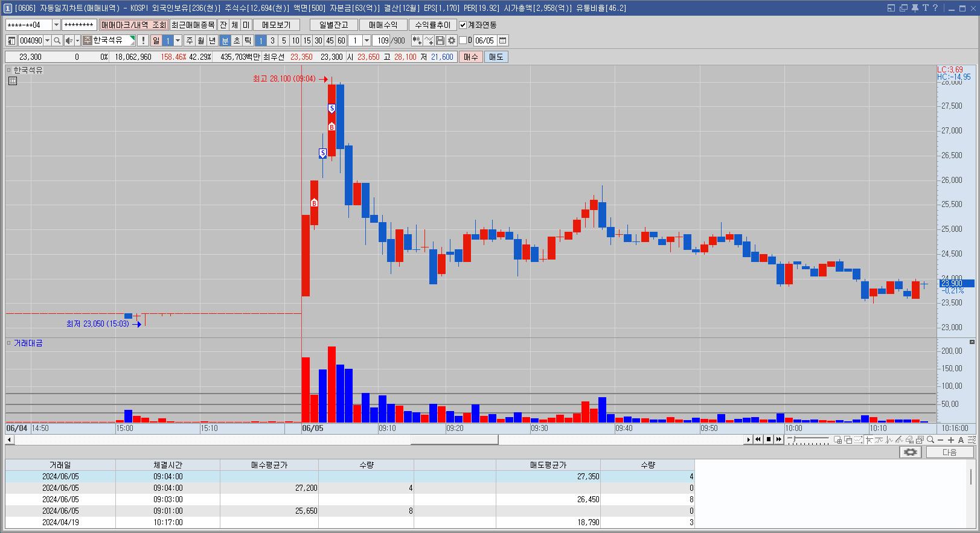The width and height of the screenshot is (980, 533).
Task: Select the 일 daily period toggle
Action: [x=156, y=40]
